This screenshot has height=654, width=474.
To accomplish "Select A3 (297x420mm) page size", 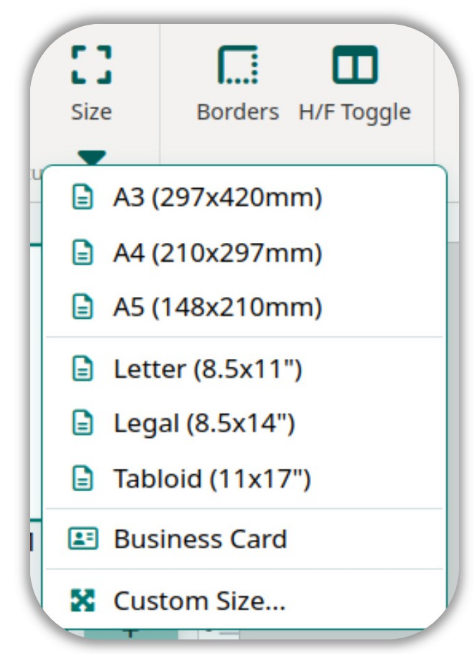I will [244, 197].
